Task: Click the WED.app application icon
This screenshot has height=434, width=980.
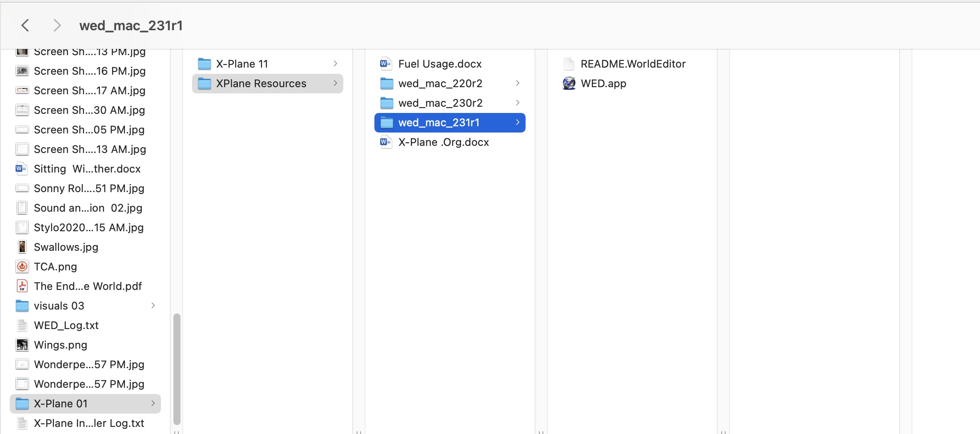Action: point(569,83)
